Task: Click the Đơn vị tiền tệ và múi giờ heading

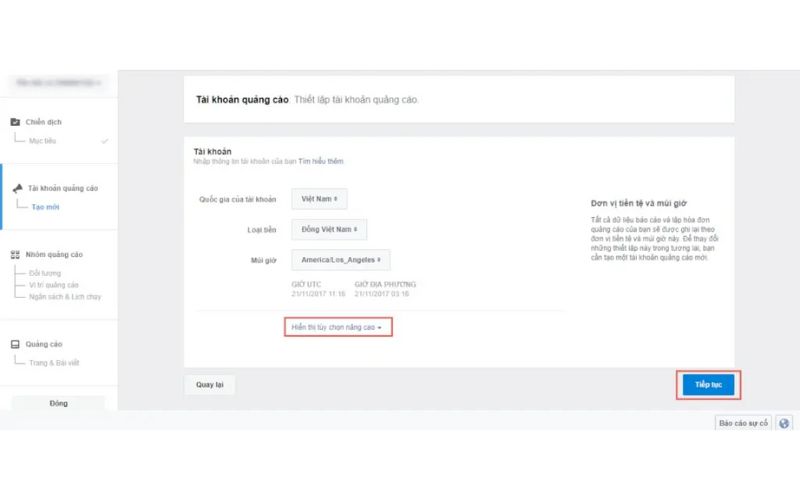Action: 639,204
